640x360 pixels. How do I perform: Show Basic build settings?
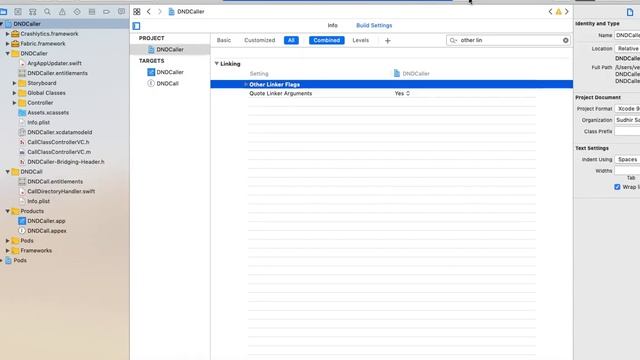point(224,40)
